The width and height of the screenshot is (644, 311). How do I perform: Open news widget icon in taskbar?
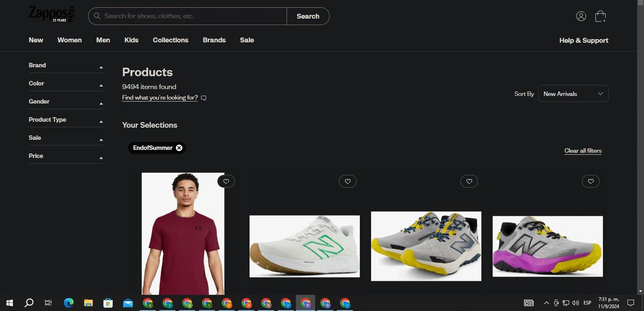click(x=529, y=303)
